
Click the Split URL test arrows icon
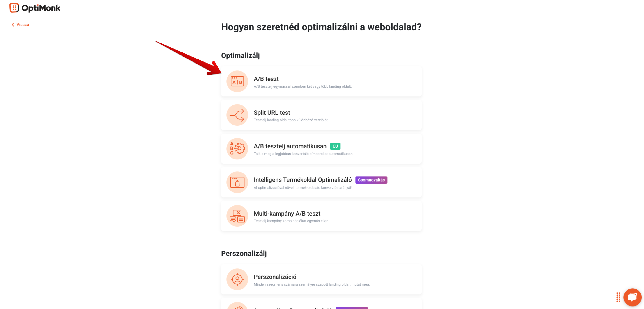click(237, 115)
